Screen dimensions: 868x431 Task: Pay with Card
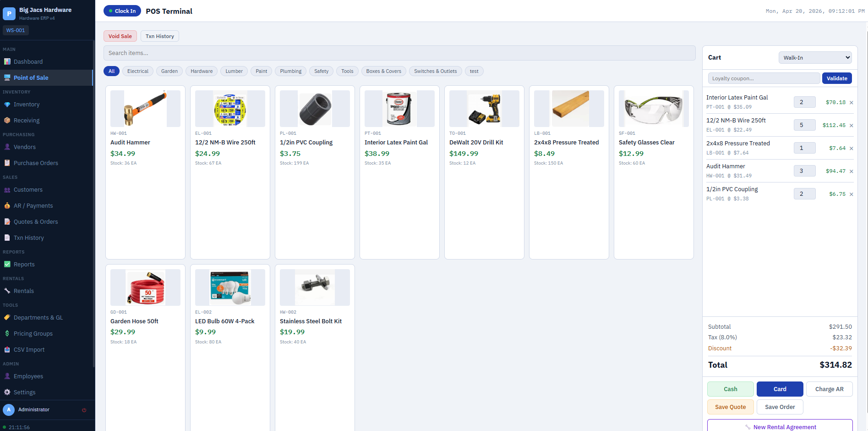[x=780, y=389]
